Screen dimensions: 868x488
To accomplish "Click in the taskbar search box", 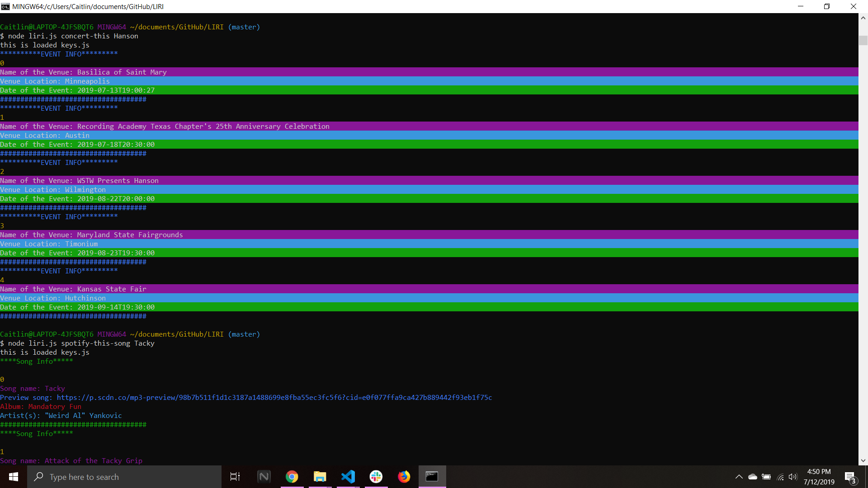I will (124, 477).
